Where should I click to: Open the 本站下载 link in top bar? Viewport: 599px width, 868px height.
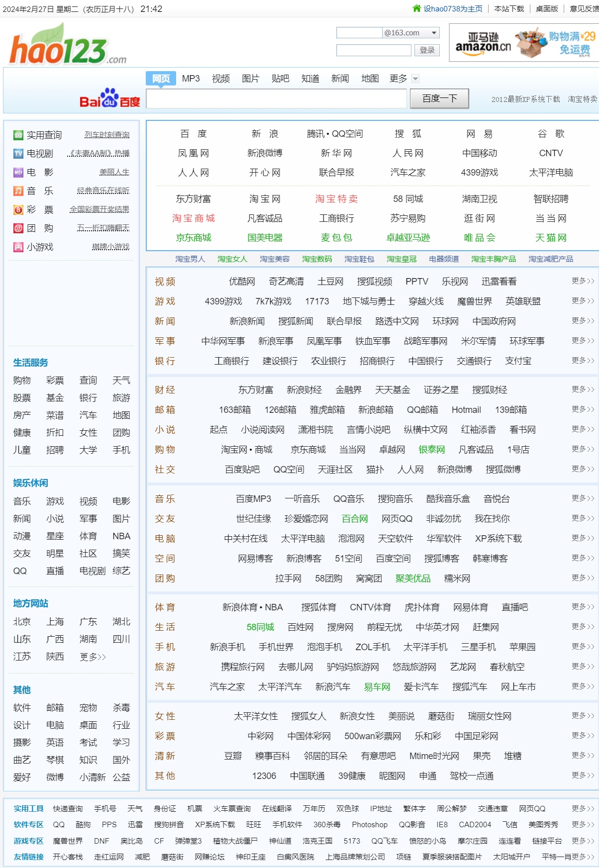(x=509, y=8)
